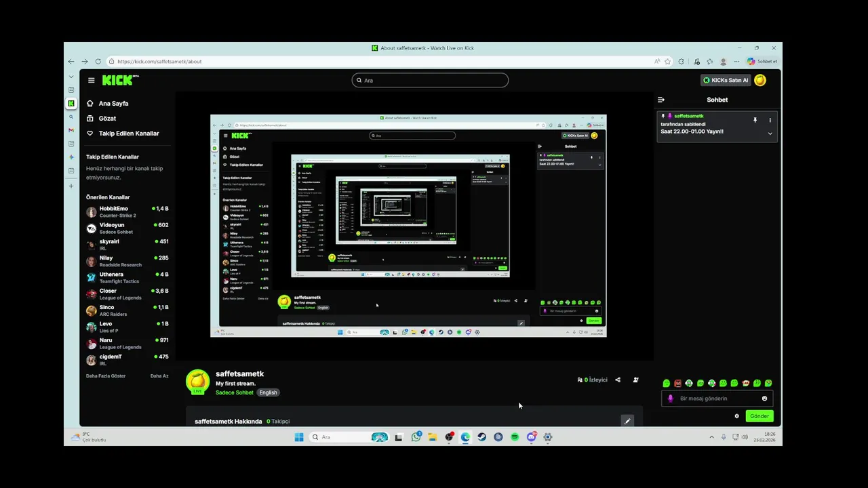The height and width of the screenshot is (488, 868).
Task: Show hidden system tray icons
Action: click(x=711, y=437)
